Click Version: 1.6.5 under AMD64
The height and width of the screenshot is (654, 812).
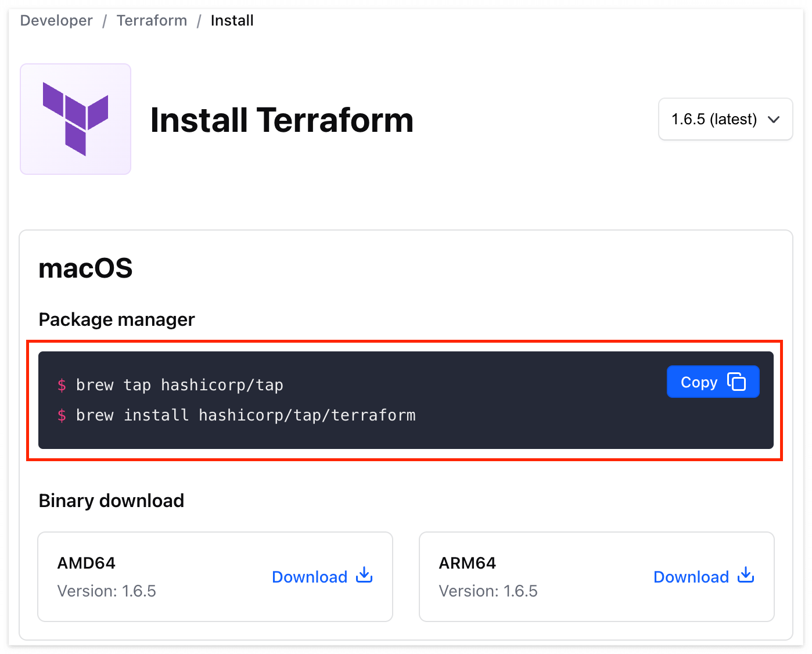pos(107,591)
